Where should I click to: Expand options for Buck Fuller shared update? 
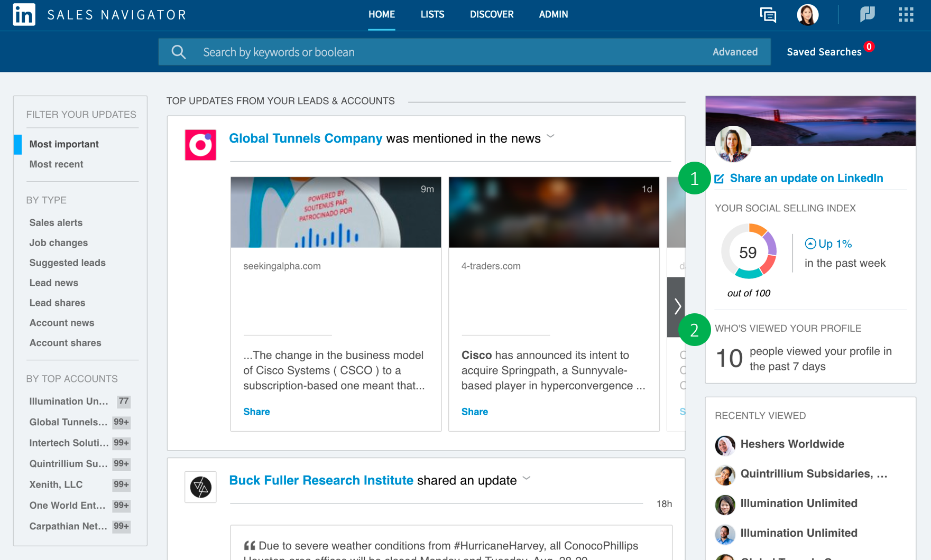point(527,478)
